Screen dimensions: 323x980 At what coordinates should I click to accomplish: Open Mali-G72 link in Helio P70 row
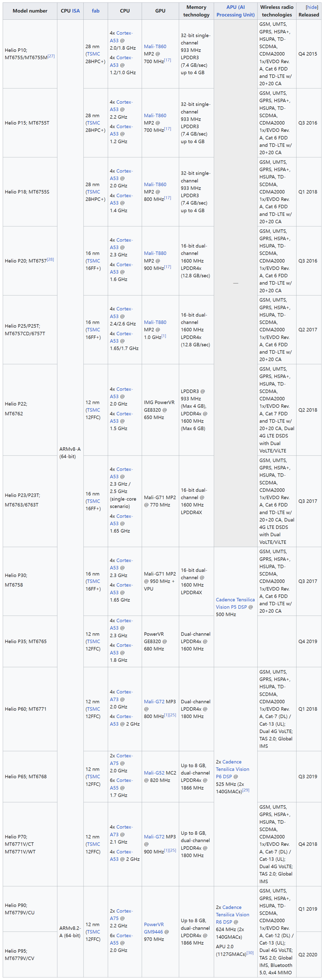tap(154, 837)
